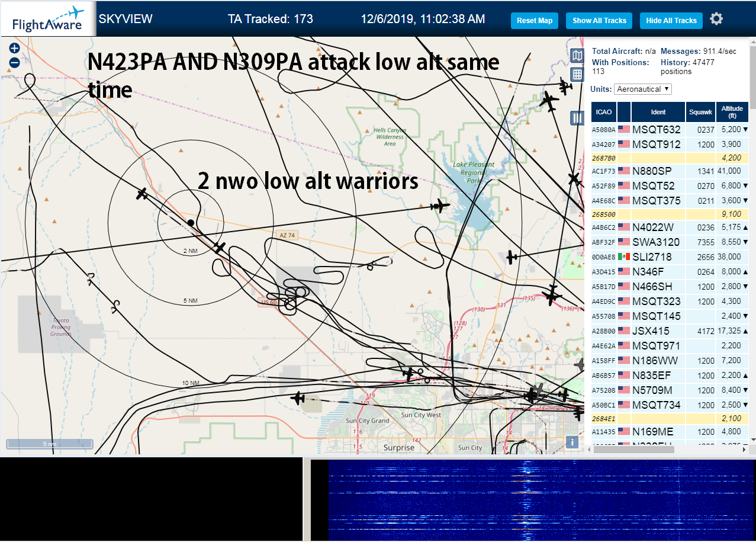This screenshot has height=542, width=756.
Task: Click the squawk value 7355
Action: pyautogui.click(x=706, y=242)
